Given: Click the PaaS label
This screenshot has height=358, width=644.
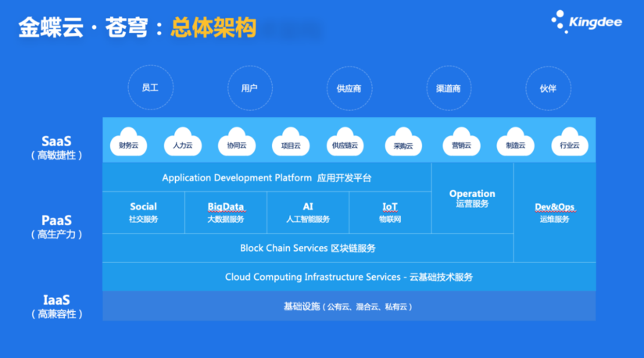Looking at the screenshot, I should pyautogui.click(x=57, y=220).
